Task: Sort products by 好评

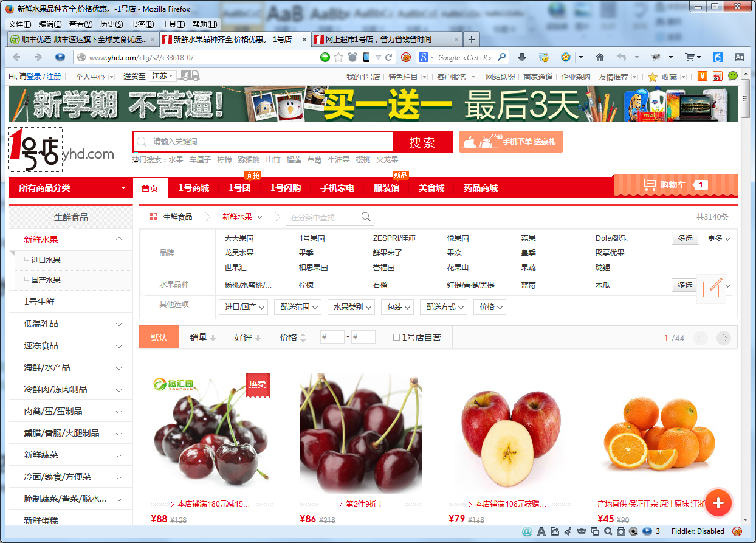Action: point(247,337)
